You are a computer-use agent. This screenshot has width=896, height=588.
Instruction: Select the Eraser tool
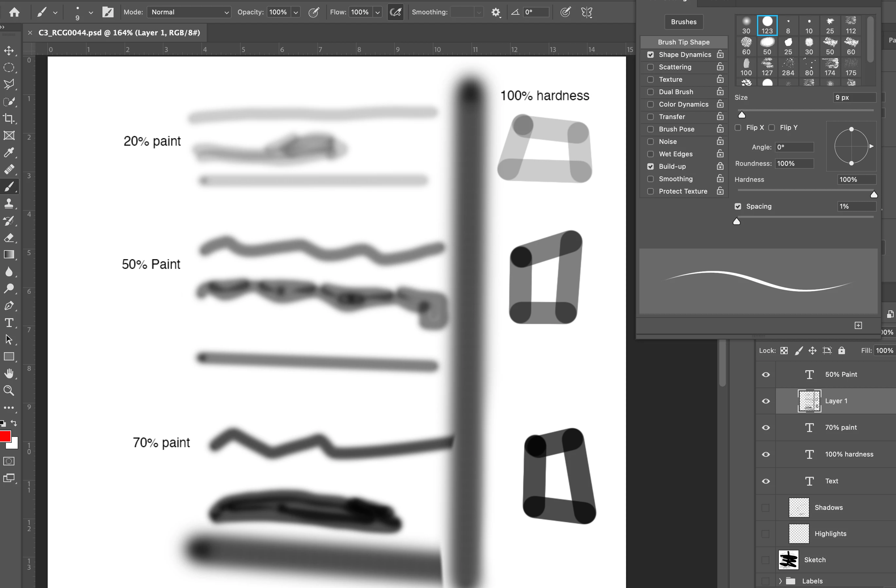coord(9,238)
